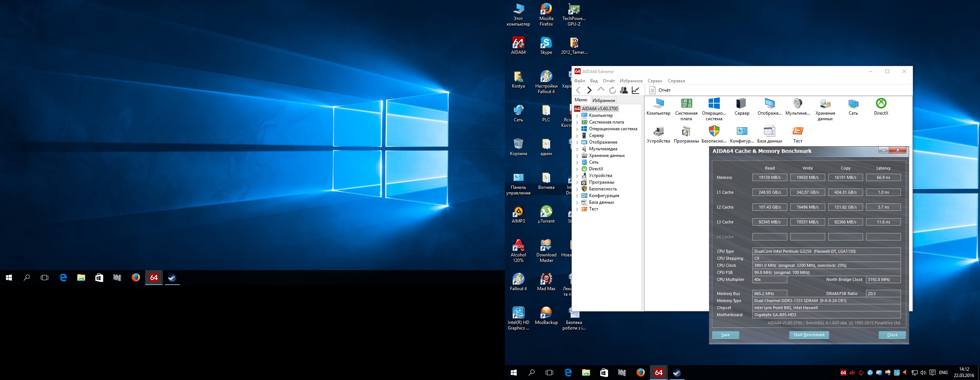
Task: Open the graph toolbar icon
Action: (x=635, y=90)
